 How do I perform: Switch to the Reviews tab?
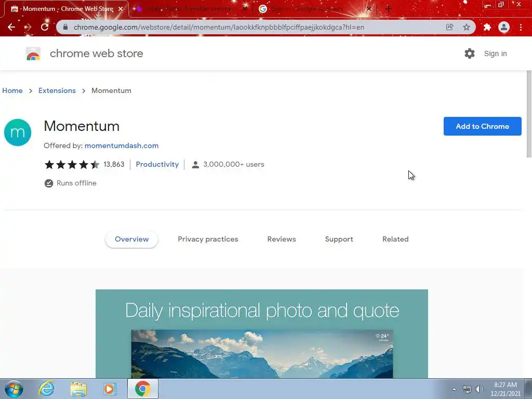click(x=282, y=239)
